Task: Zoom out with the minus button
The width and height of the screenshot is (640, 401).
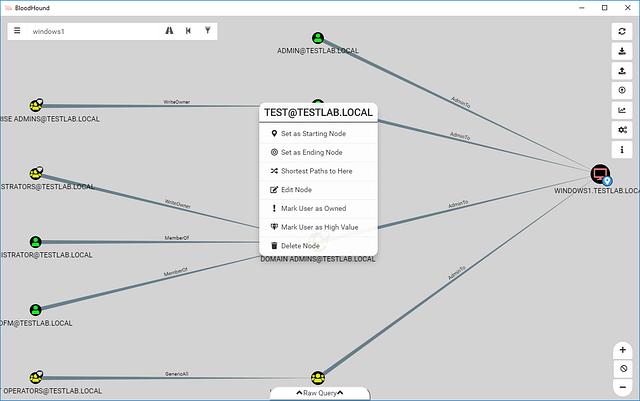Action: pos(623,387)
